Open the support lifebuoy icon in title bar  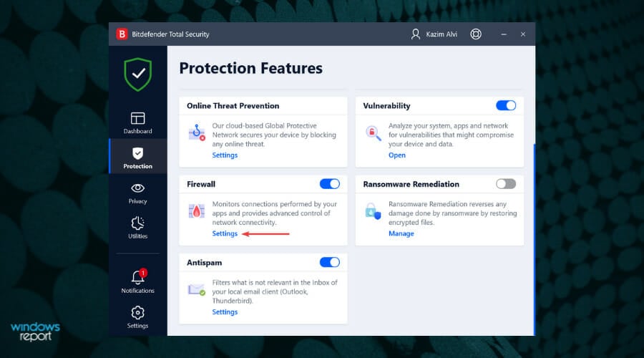point(476,34)
